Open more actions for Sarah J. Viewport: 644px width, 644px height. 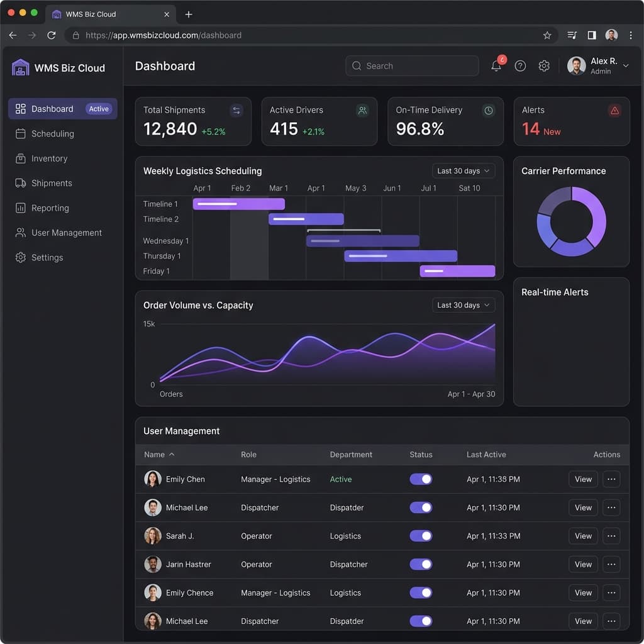tap(611, 536)
